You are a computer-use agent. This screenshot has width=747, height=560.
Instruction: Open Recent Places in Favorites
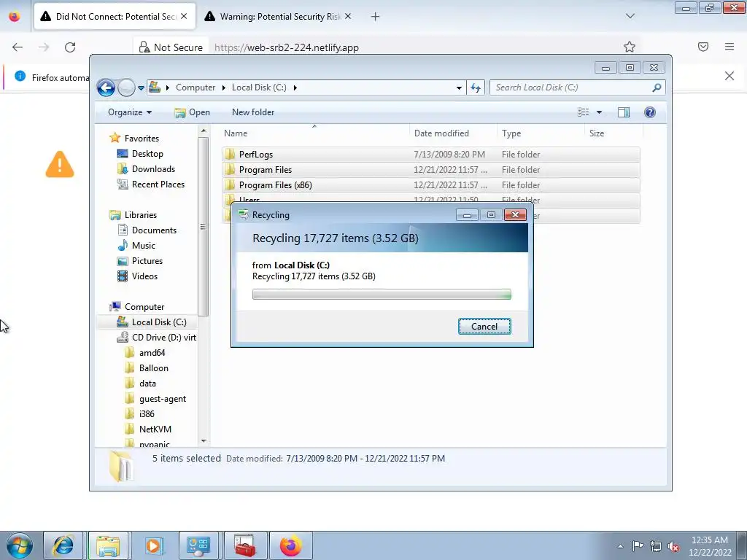(x=158, y=184)
